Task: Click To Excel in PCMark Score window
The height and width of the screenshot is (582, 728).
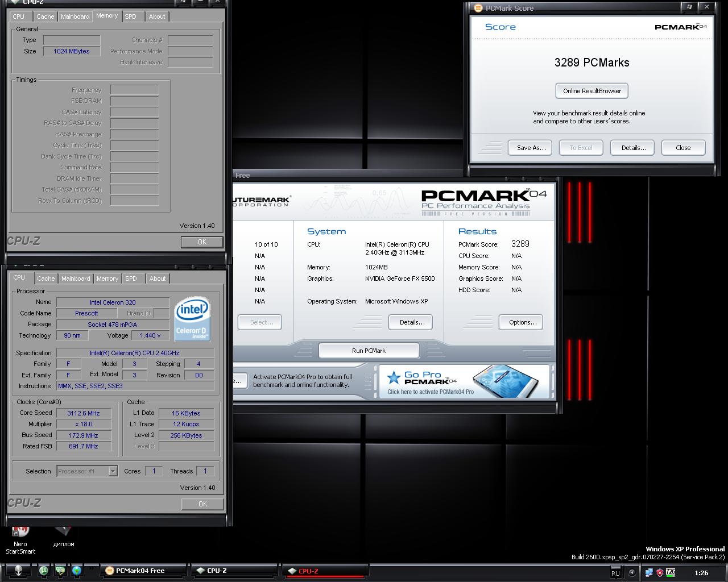Action: (x=581, y=148)
